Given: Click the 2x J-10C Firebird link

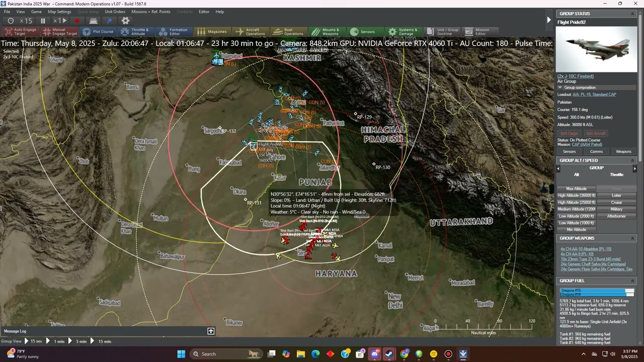Looking at the screenshot, I should click(x=575, y=76).
